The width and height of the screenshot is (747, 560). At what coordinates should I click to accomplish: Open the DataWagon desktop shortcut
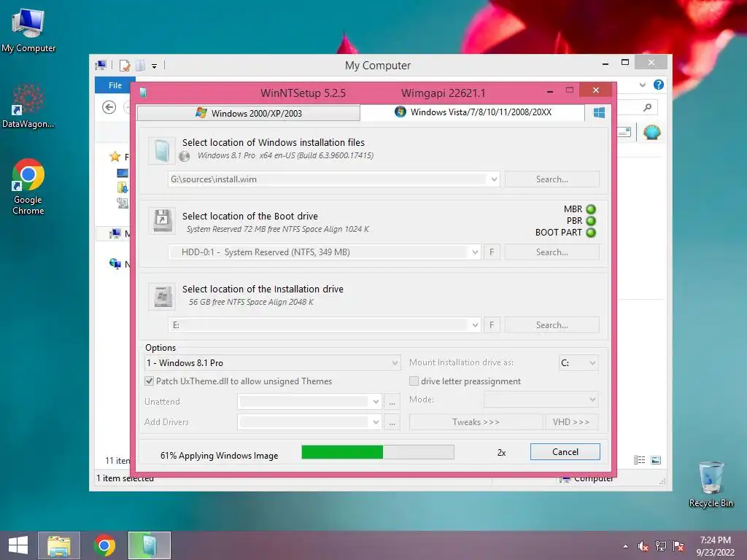click(x=28, y=106)
